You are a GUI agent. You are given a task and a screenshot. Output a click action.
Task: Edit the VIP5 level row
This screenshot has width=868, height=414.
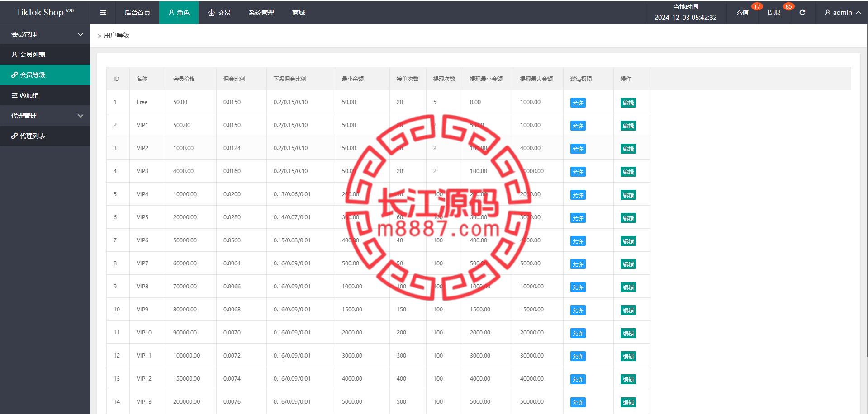tap(628, 218)
